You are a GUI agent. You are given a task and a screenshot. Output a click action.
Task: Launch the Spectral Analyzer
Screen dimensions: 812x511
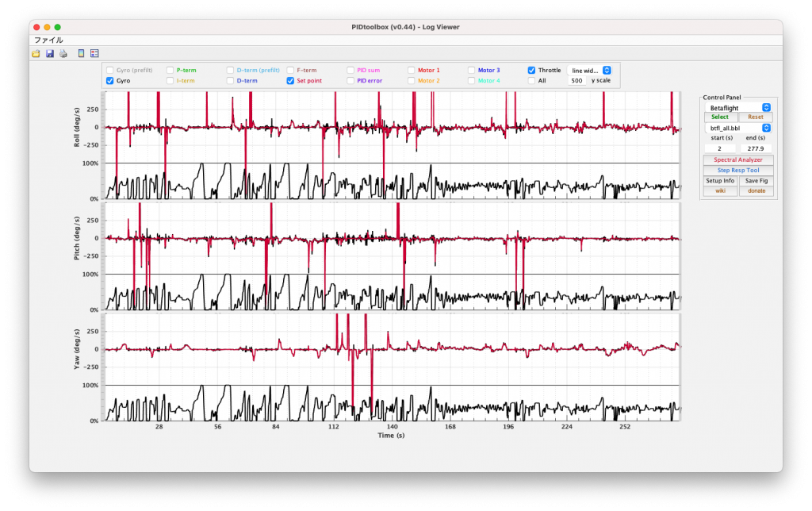click(738, 159)
